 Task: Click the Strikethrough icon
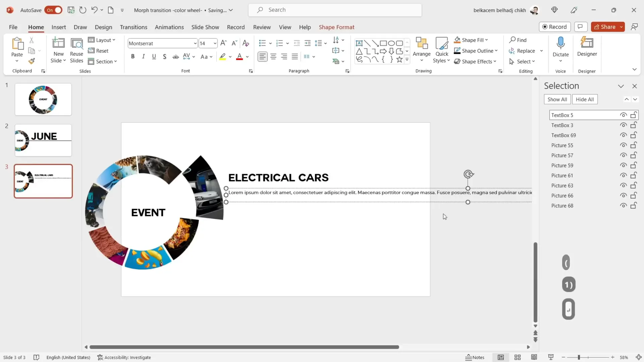click(175, 57)
